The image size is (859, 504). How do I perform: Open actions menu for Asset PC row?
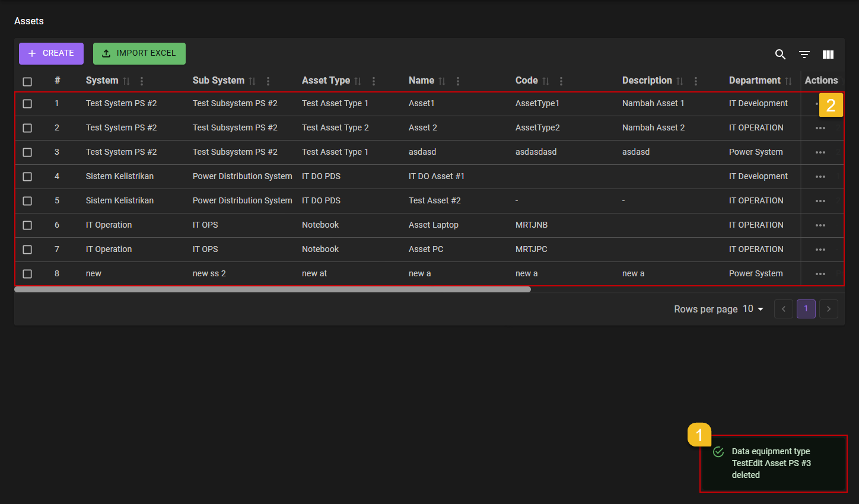[x=820, y=250]
